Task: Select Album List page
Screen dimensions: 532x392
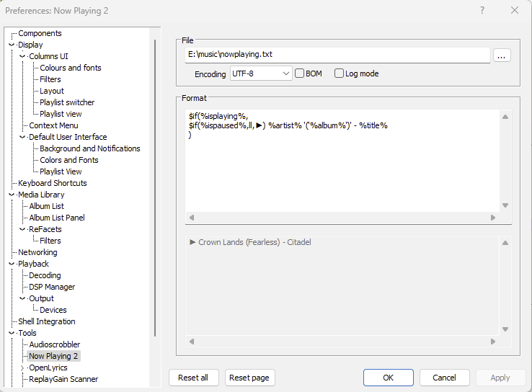Action: tap(46, 206)
